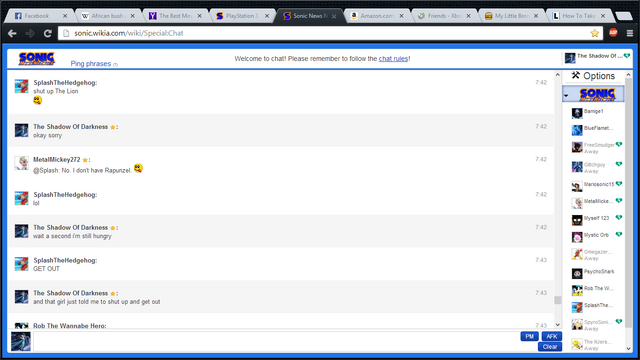640x360 pixels.
Task: Collapse the Sonic News Network user list
Action: 566,96
